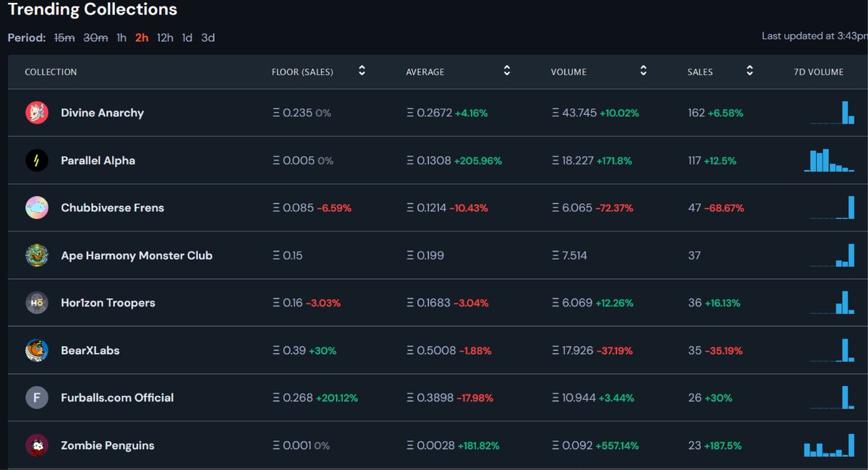Click the Last updated timestamp

pyautogui.click(x=814, y=35)
